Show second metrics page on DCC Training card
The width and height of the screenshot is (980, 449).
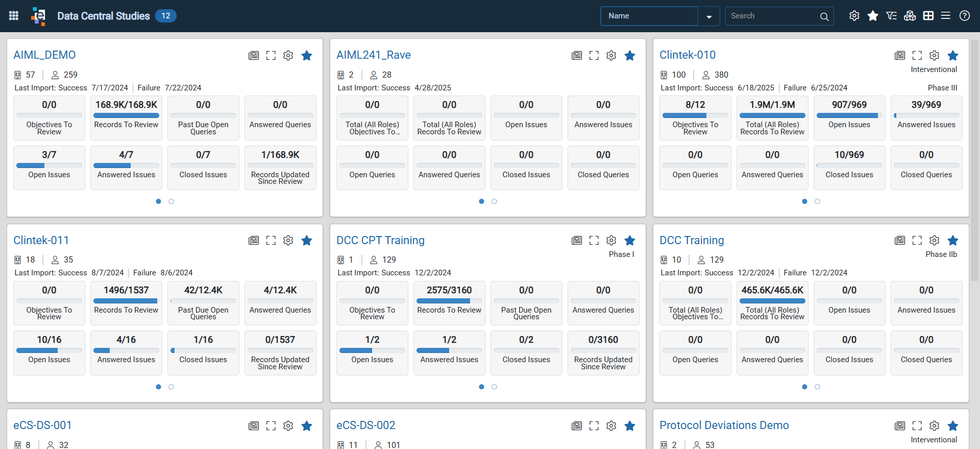[x=817, y=387]
